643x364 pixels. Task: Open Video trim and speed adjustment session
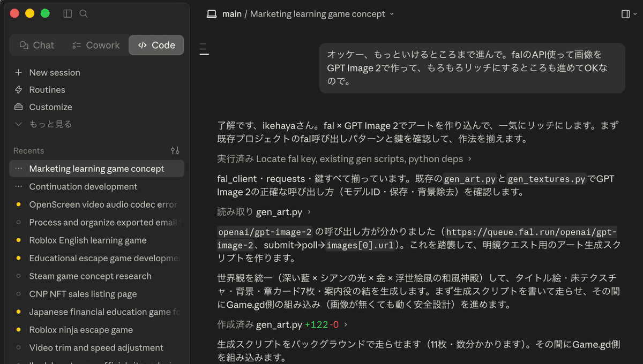[97, 348]
